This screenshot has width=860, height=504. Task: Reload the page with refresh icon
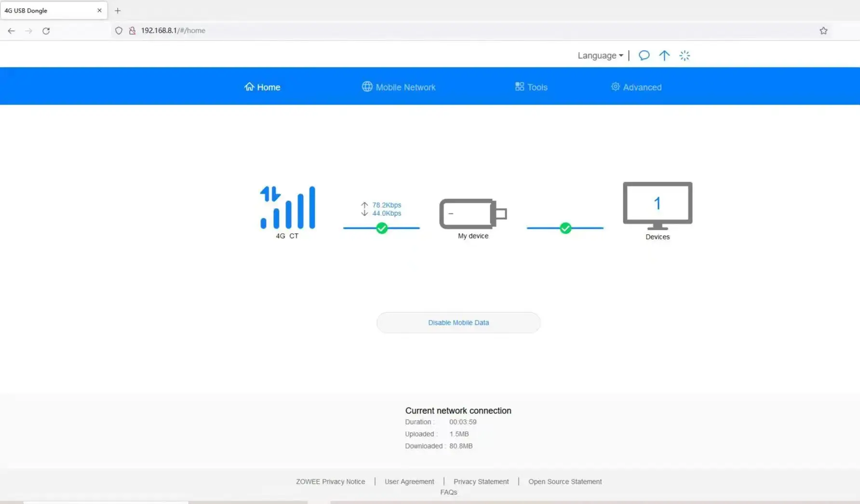46,31
